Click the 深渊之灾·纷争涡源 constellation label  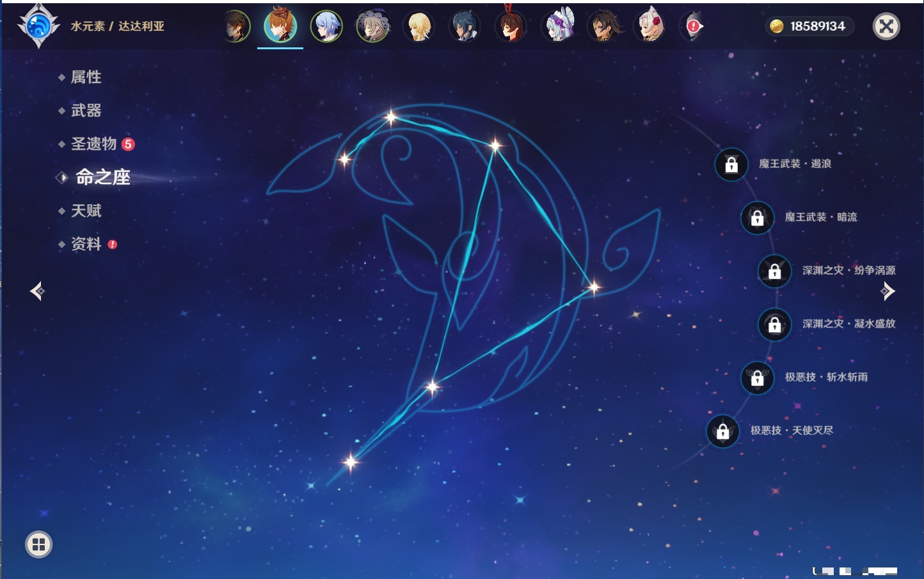[x=849, y=270]
